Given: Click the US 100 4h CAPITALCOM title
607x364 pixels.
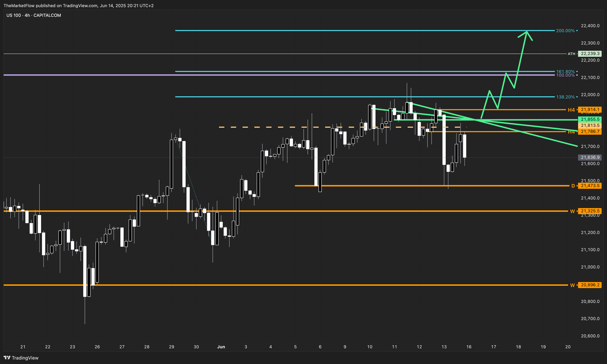Looking at the screenshot, I should tap(34, 15).
